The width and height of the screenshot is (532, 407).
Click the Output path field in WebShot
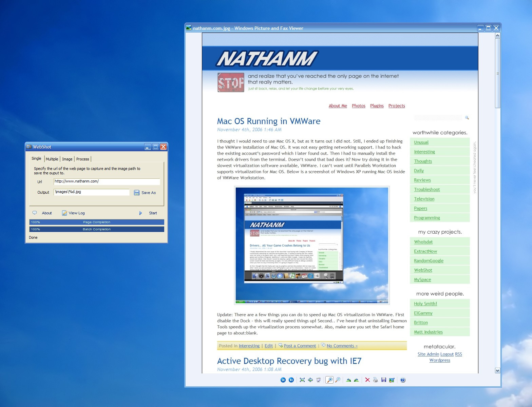(92, 192)
